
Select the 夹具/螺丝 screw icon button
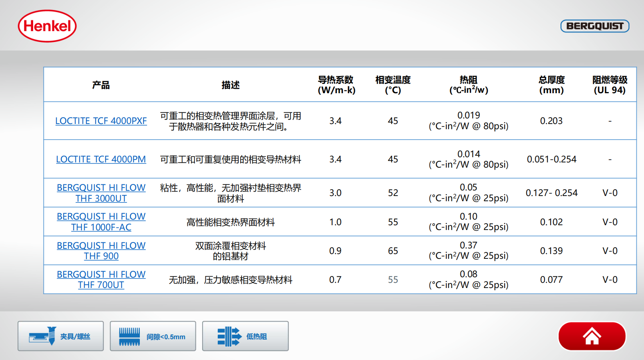click(61, 336)
